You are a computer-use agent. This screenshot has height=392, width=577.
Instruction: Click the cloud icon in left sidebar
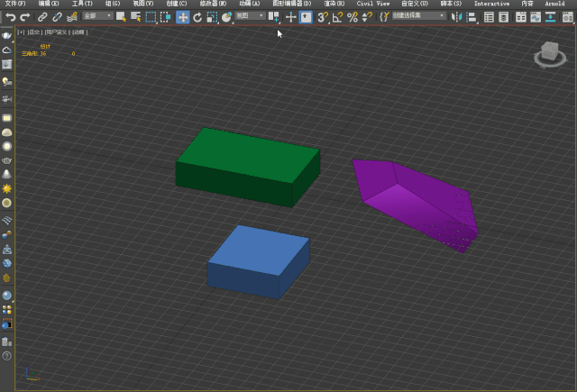6,50
